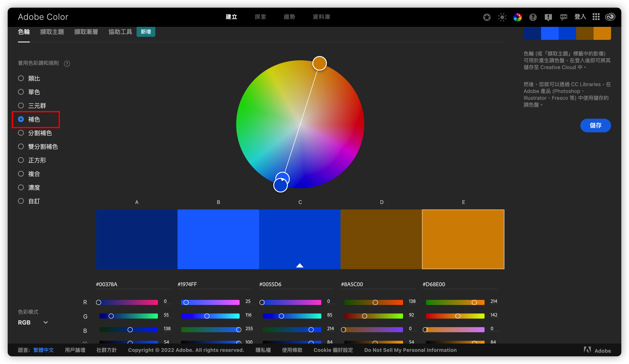The width and height of the screenshot is (629, 364).
Task: Open the chat speech bubble icon
Action: (x=564, y=17)
